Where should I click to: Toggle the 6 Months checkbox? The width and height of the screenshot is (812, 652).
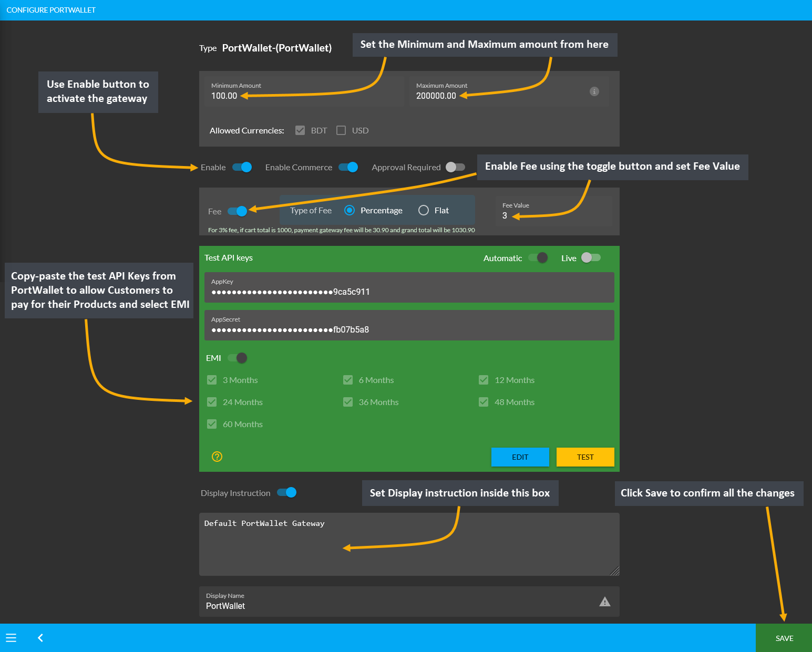click(x=348, y=380)
